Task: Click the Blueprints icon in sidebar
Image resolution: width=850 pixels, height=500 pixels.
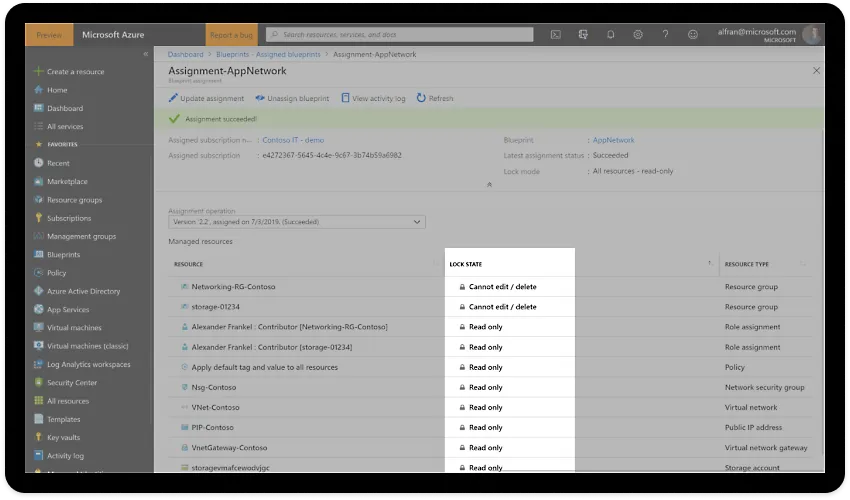Action: [38, 254]
